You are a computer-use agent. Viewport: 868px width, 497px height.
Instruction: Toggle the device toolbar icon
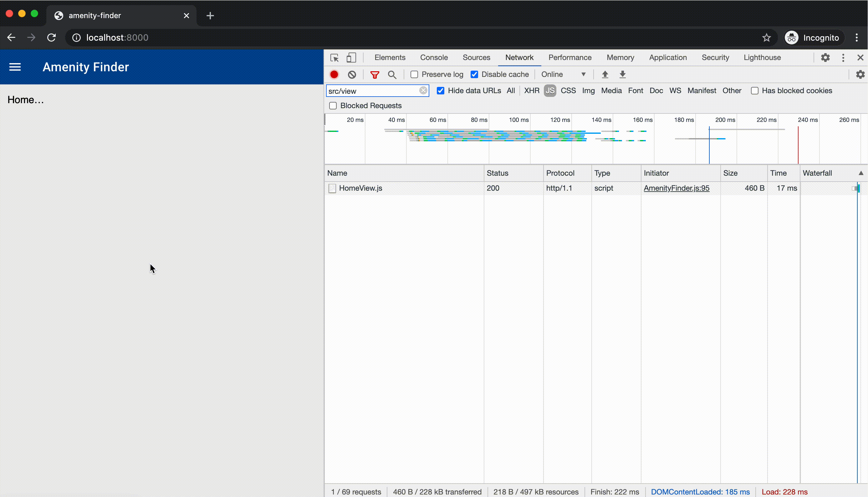351,58
